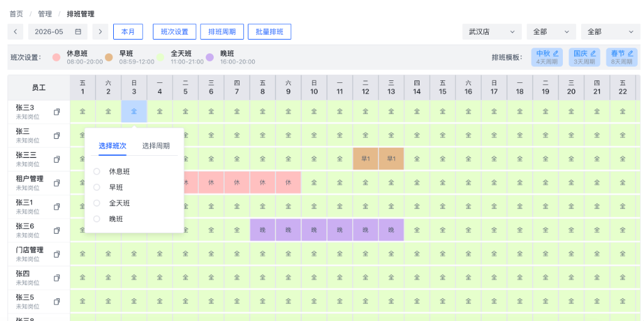Click employee name 张四
Viewport: 644px width, 321px height.
[23, 274]
